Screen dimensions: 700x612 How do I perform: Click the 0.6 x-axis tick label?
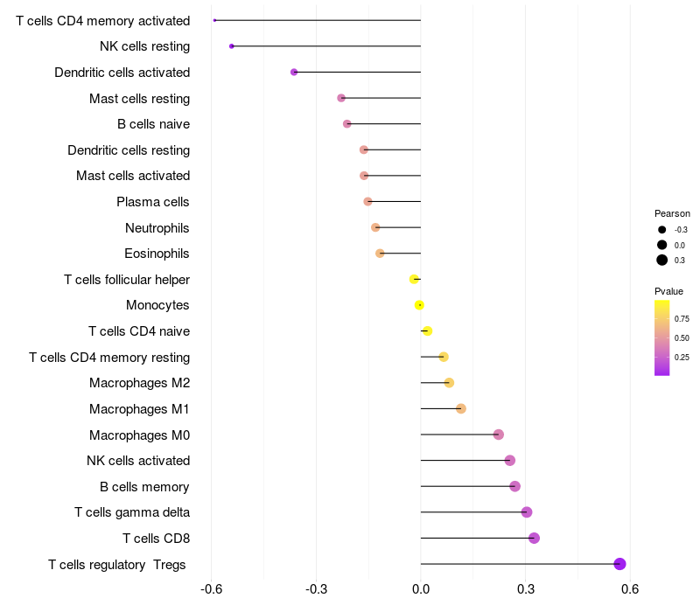[629, 589]
